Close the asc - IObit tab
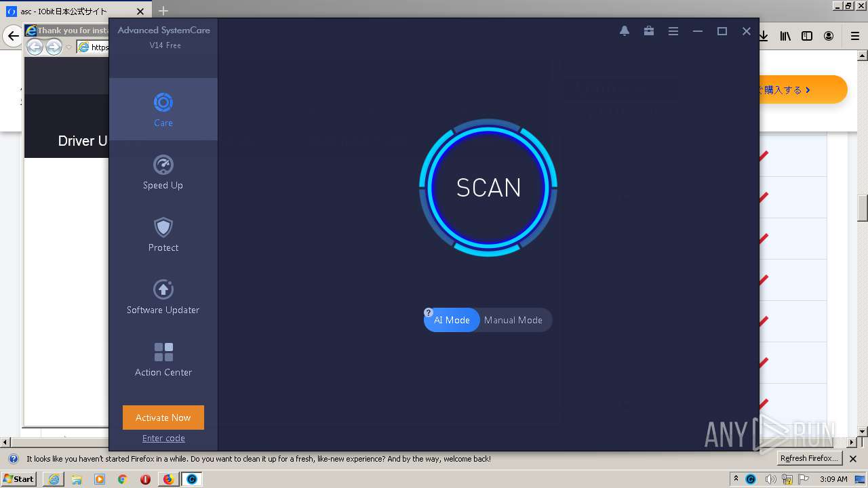Image resolution: width=868 pixels, height=488 pixels. (x=140, y=12)
